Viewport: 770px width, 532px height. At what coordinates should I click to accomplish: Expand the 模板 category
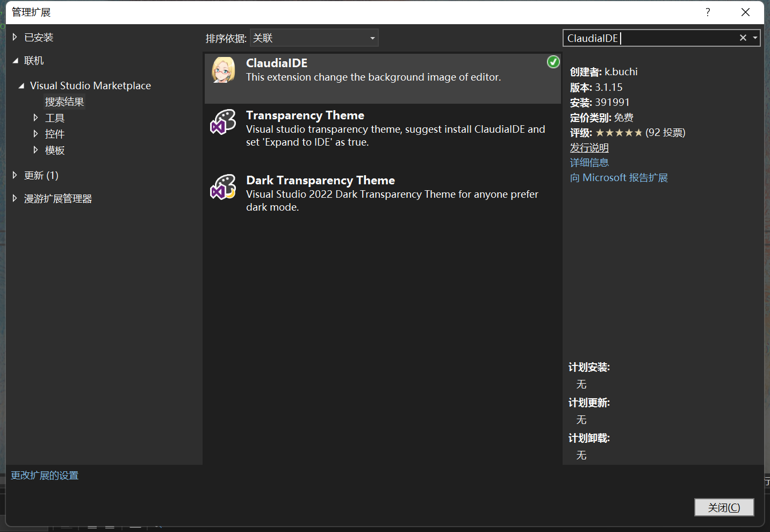35,150
